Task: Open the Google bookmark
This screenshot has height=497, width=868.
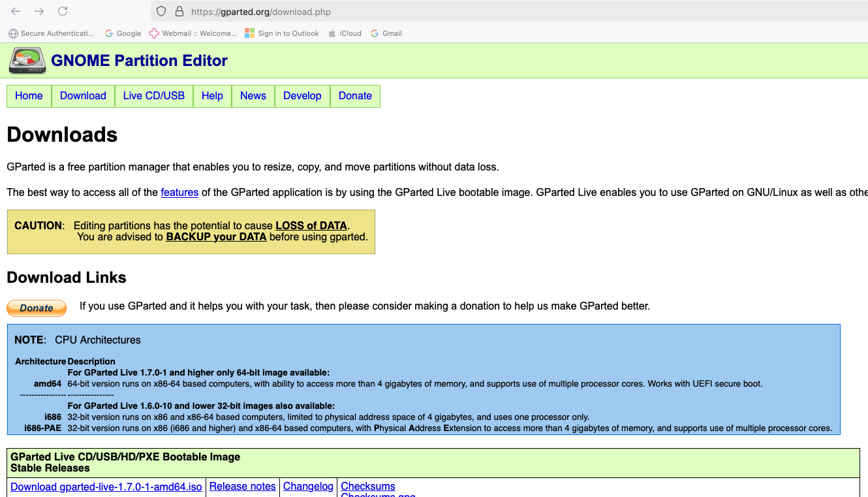Action: coord(123,33)
